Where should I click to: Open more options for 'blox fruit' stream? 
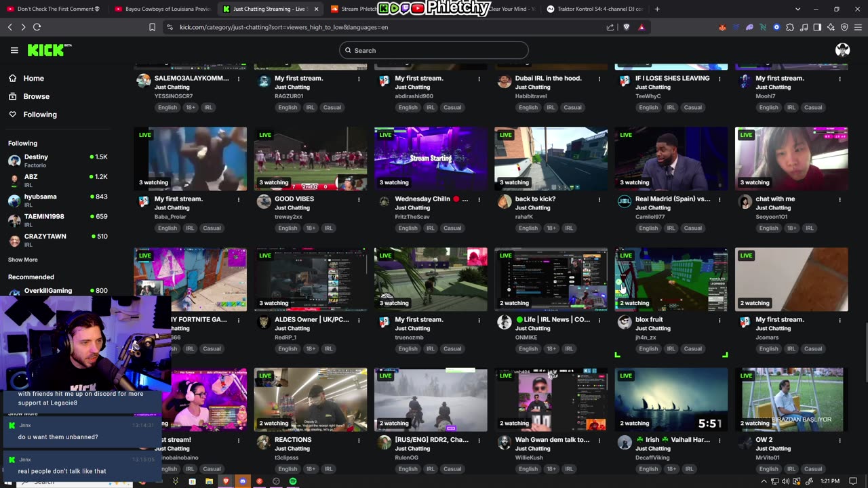(x=719, y=320)
